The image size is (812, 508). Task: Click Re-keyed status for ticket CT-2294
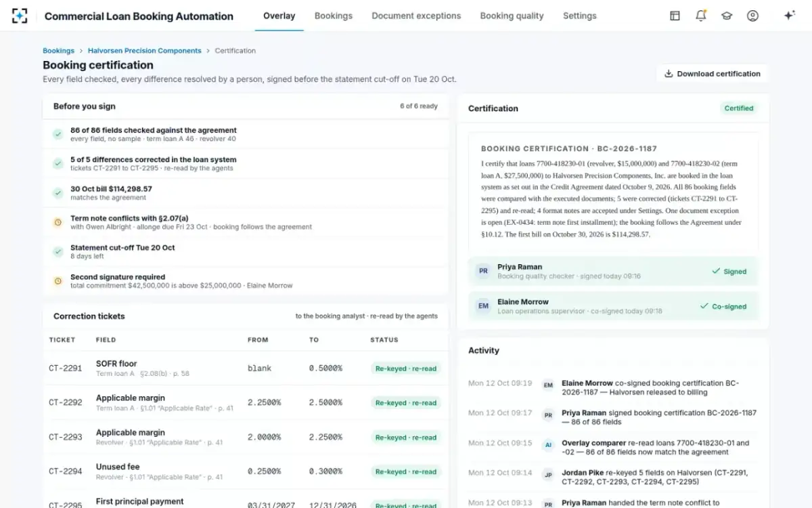[406, 472]
